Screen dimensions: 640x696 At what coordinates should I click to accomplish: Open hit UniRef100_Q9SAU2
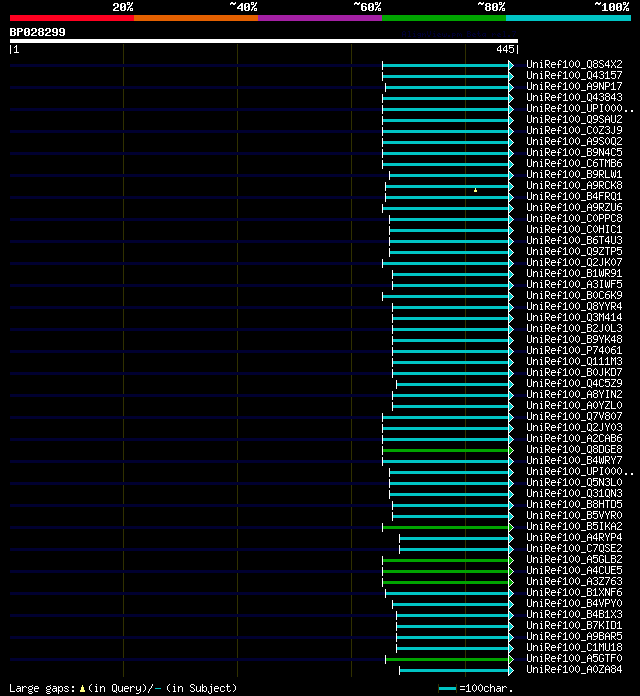coord(574,119)
